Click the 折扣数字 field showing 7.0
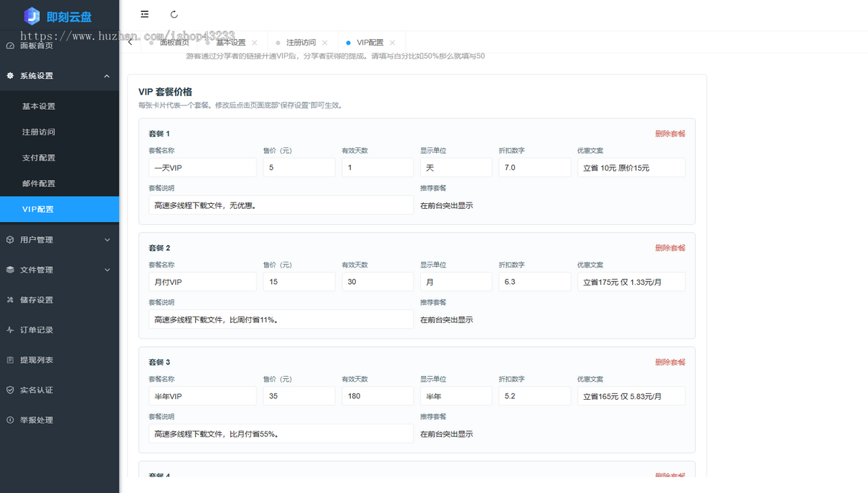This screenshot has width=868, height=493. coord(535,168)
